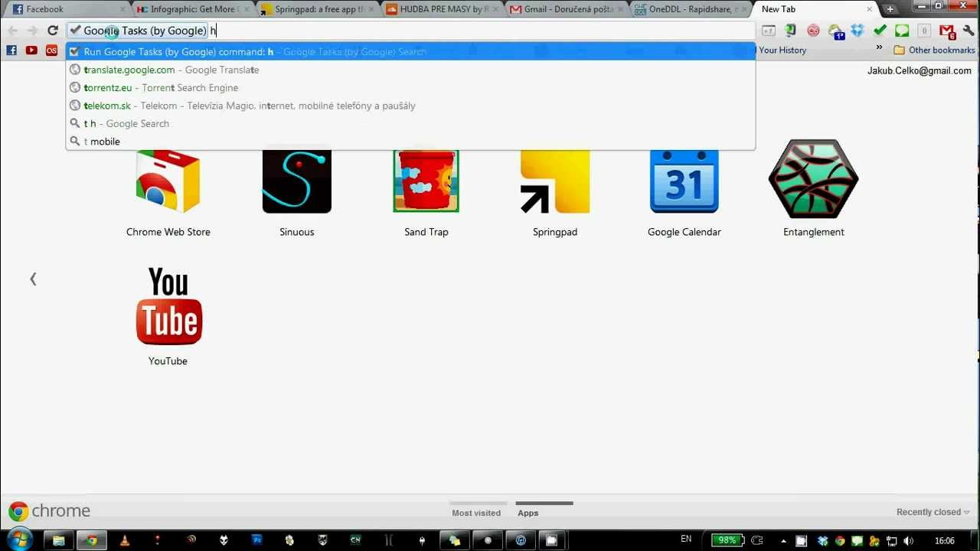Image resolution: width=980 pixels, height=551 pixels.
Task: Select 't mobile' search suggestion
Action: pos(410,142)
